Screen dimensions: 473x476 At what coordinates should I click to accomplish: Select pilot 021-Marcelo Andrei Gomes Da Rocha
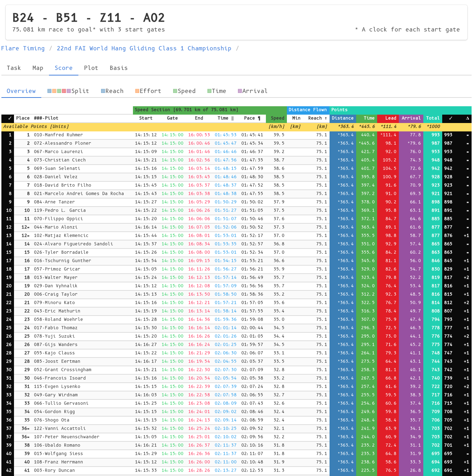79,194
